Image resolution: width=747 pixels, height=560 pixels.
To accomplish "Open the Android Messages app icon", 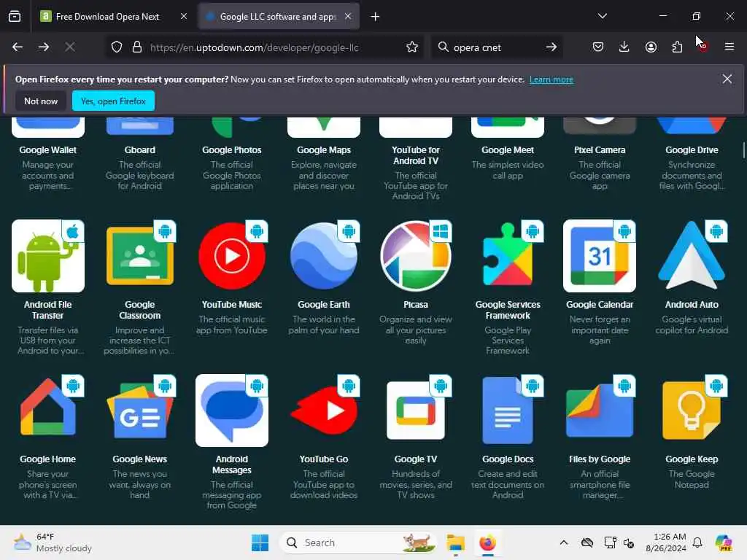I will point(232,411).
